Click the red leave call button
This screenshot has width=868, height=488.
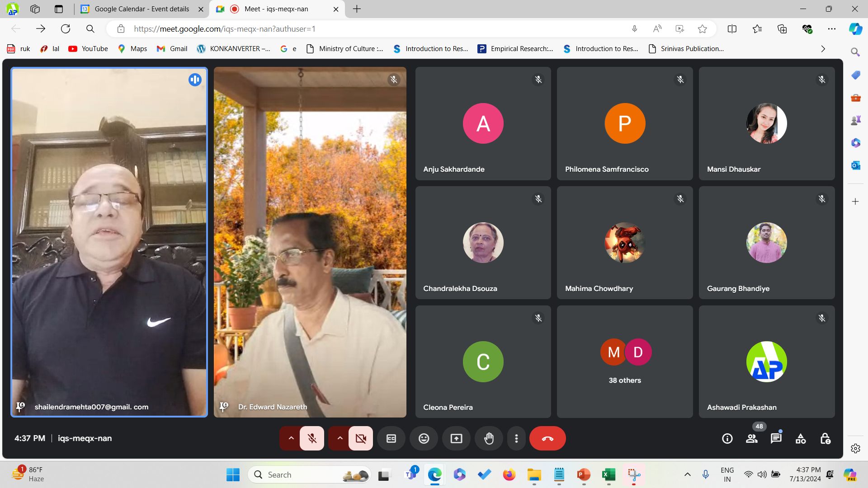pyautogui.click(x=547, y=438)
